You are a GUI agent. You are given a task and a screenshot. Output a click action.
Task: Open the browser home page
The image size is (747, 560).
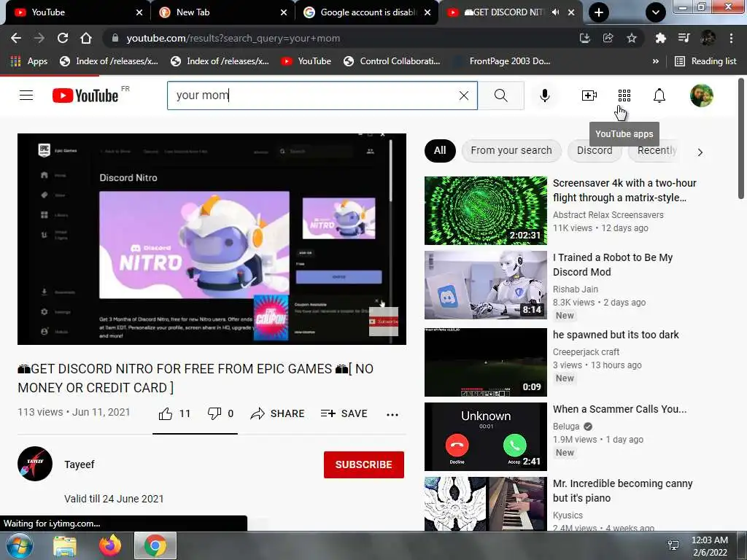[x=86, y=38]
